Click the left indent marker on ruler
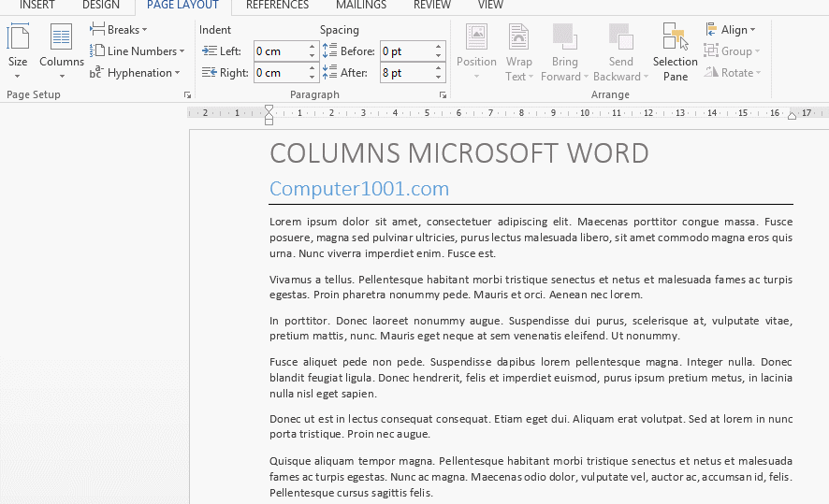This screenshot has height=504, width=829. coord(269,115)
